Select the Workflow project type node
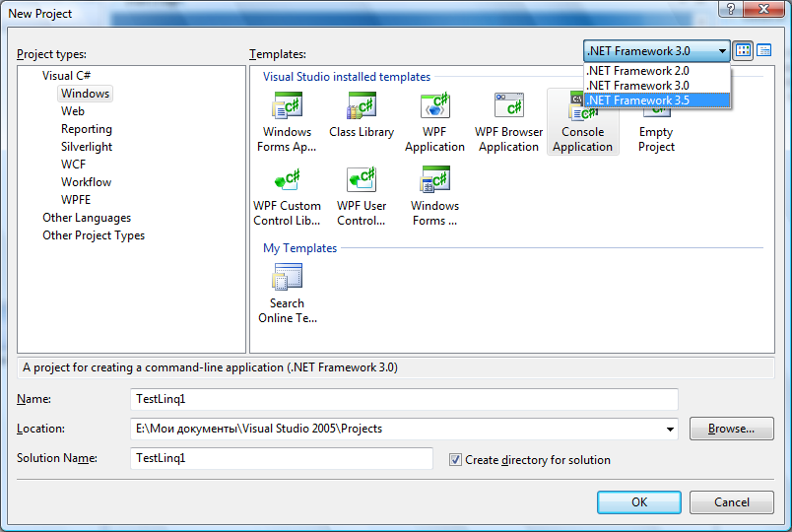This screenshot has height=532, width=792. click(x=86, y=182)
